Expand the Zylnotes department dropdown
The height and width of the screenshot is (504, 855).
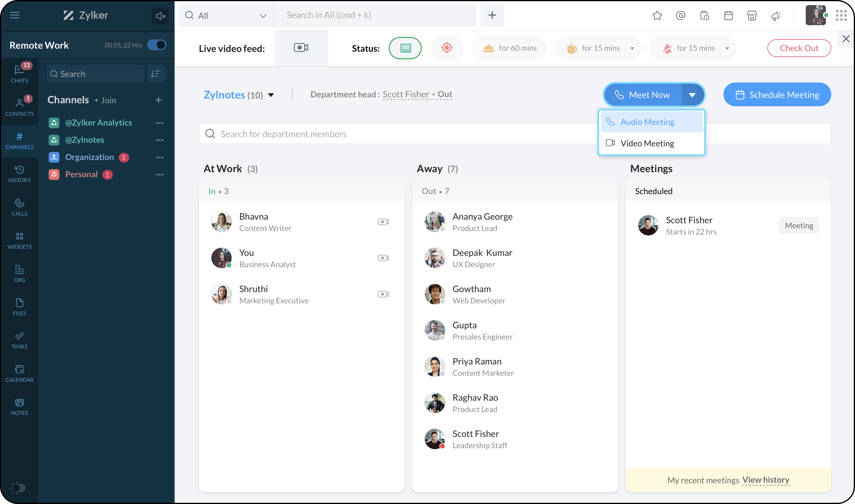pyautogui.click(x=271, y=95)
